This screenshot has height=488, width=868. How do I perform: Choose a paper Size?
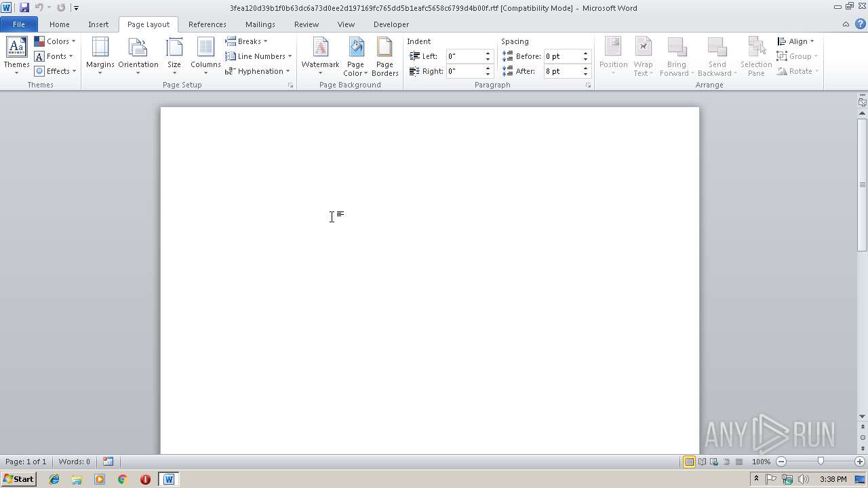pos(174,56)
